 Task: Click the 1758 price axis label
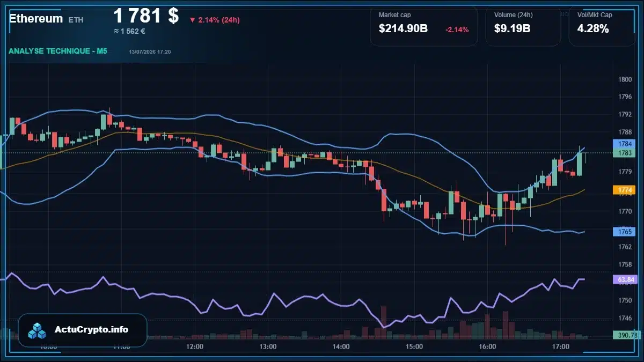(x=625, y=264)
